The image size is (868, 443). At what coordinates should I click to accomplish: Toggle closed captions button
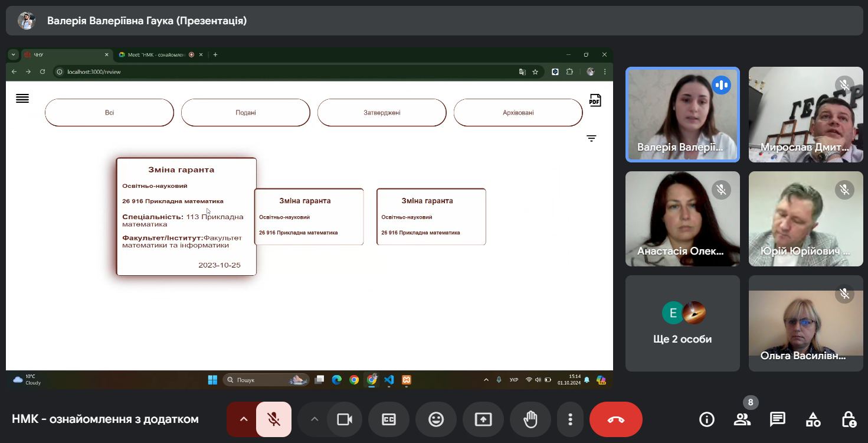pyautogui.click(x=389, y=419)
